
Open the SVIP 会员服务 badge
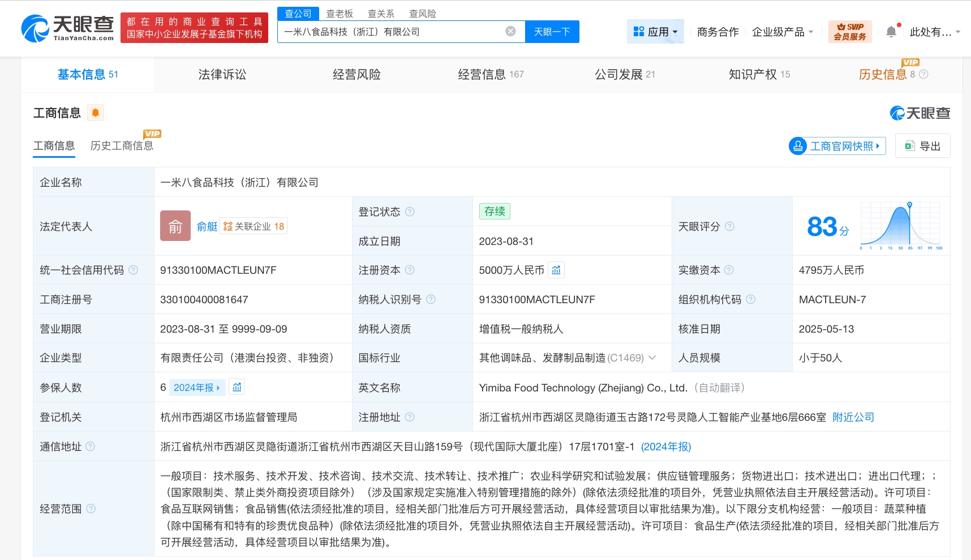(849, 32)
